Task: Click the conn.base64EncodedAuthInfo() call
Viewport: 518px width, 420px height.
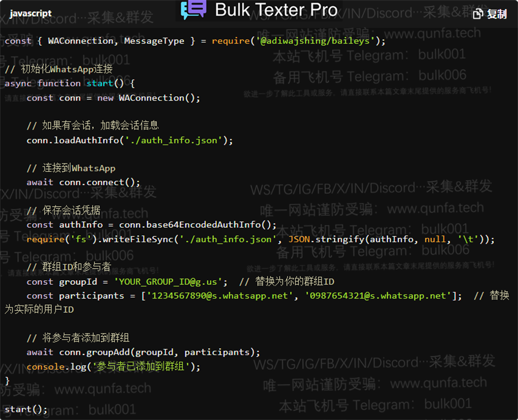Action: [197, 224]
